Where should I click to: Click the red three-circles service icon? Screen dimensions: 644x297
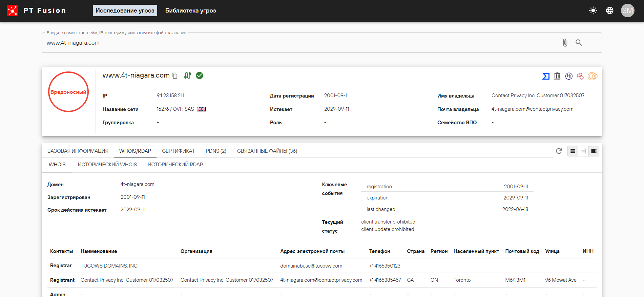[x=580, y=76]
